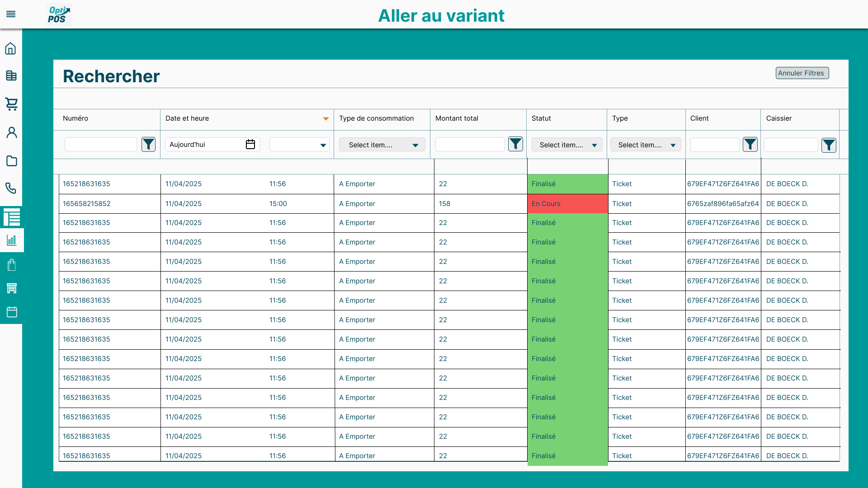Open the store counter sidebar icon
This screenshot has width=868, height=488.
[12, 288]
